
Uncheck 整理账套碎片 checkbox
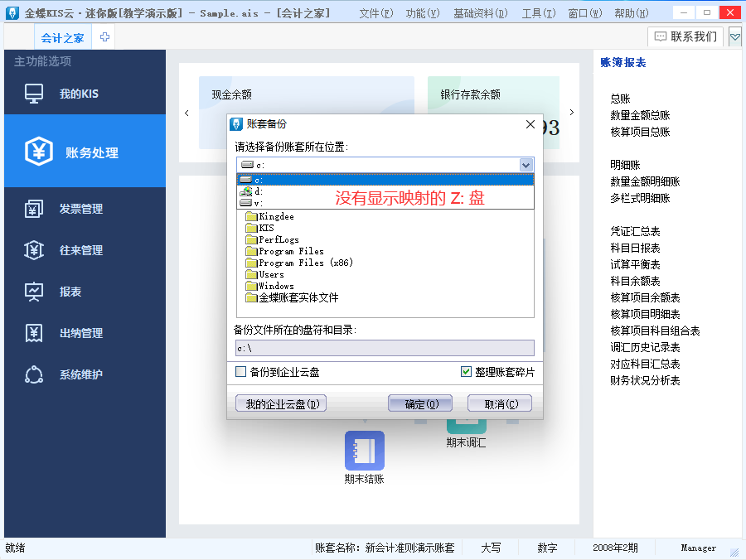[466, 372]
